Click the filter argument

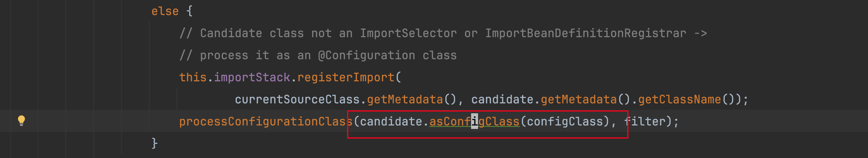tap(645, 121)
